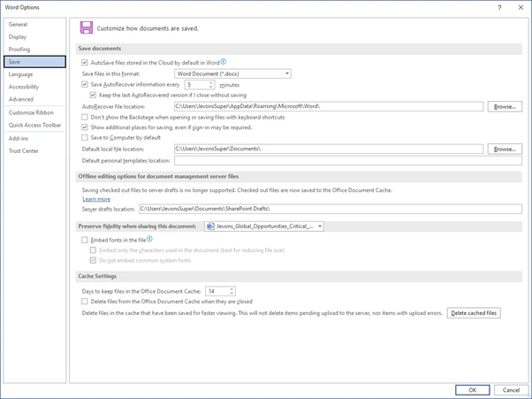The height and width of the screenshot is (399, 532).
Task: Click the document icon in the Preserve fidelity dropdown
Action: click(210, 226)
